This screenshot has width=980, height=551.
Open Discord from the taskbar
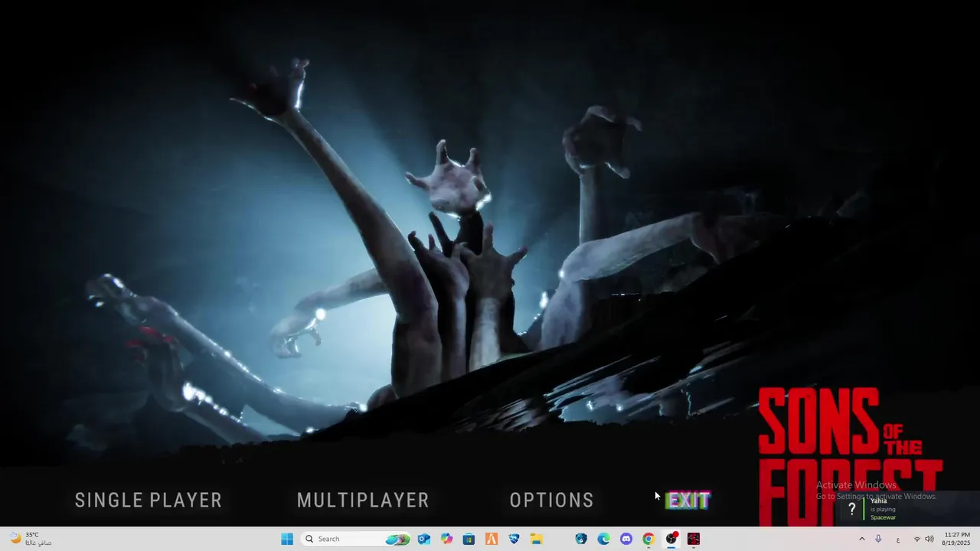click(x=626, y=539)
